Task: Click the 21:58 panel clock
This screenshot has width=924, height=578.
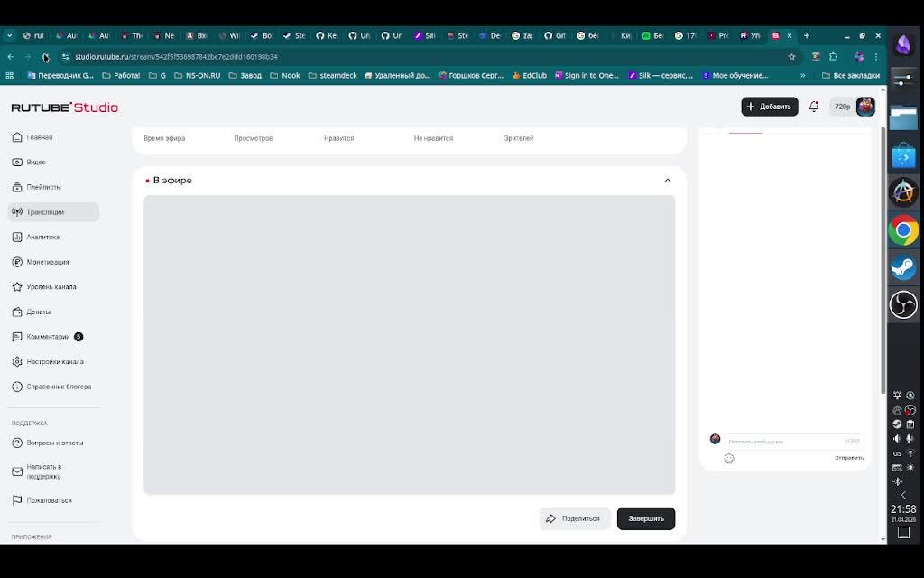Action: (903, 511)
